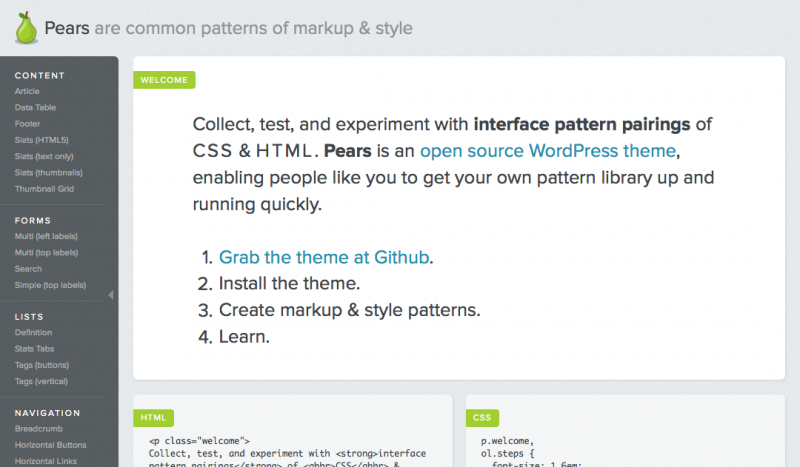Open the Stats Tabs pattern
This screenshot has height=467, width=800.
[36, 348]
